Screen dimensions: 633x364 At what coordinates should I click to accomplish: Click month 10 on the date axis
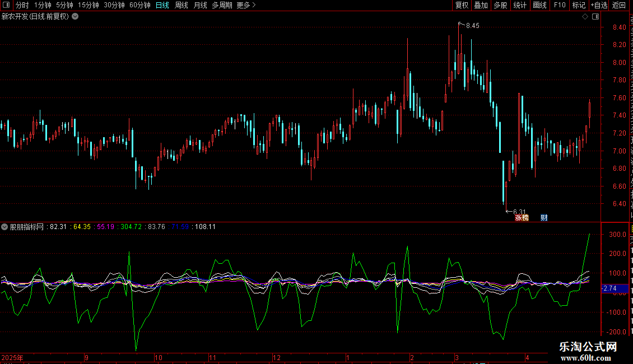click(158, 357)
